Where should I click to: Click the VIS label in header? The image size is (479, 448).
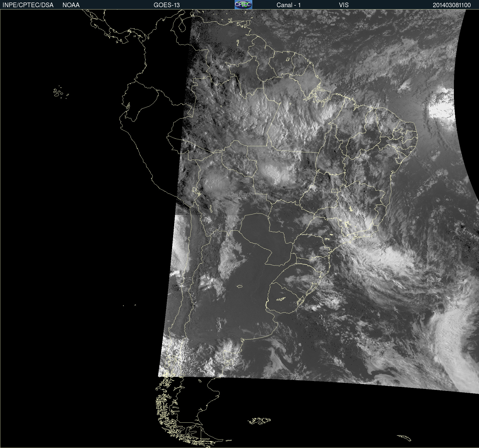(x=344, y=5)
